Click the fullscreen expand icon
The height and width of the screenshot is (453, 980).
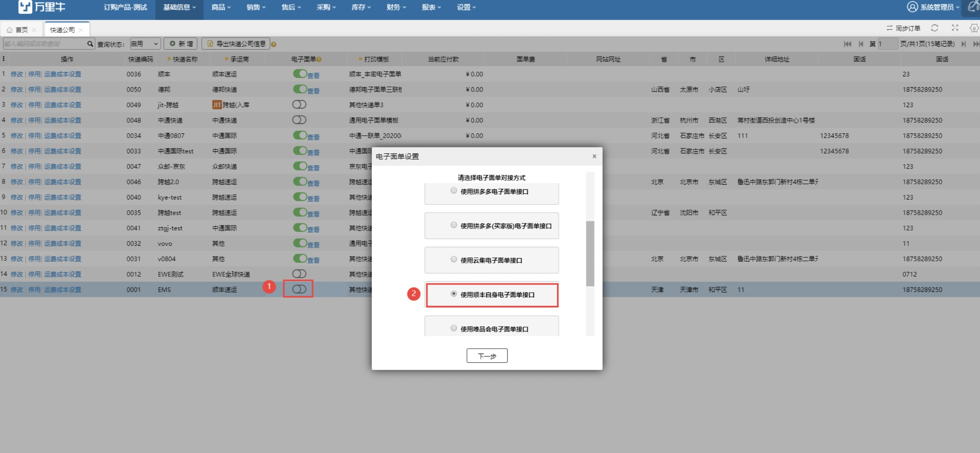[x=955, y=28]
